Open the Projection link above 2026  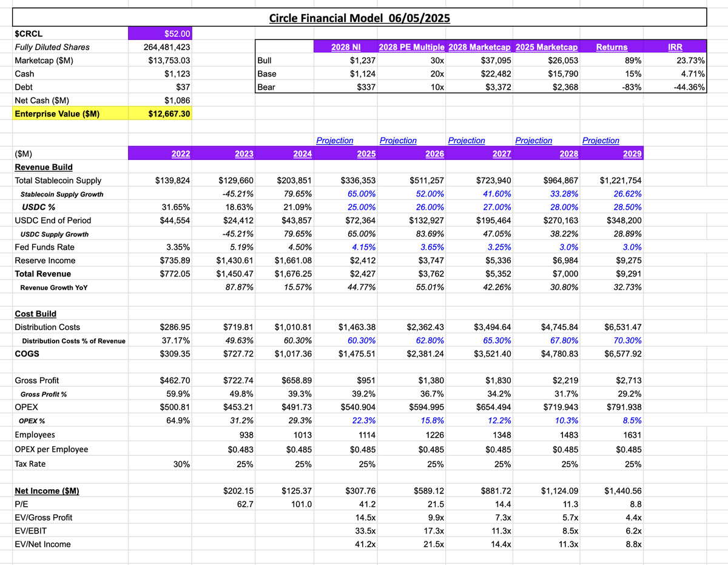point(398,141)
